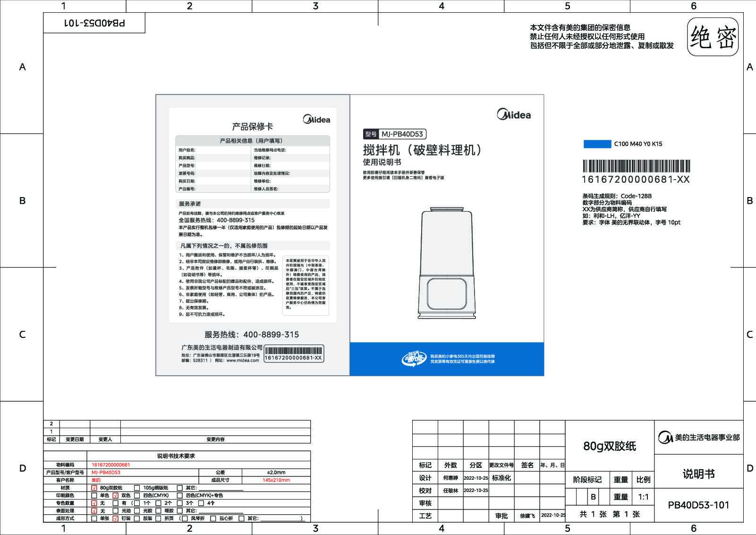Click 广东美的生活电器制造有限公司 company name
This screenshot has width=756, height=535.
point(222,347)
